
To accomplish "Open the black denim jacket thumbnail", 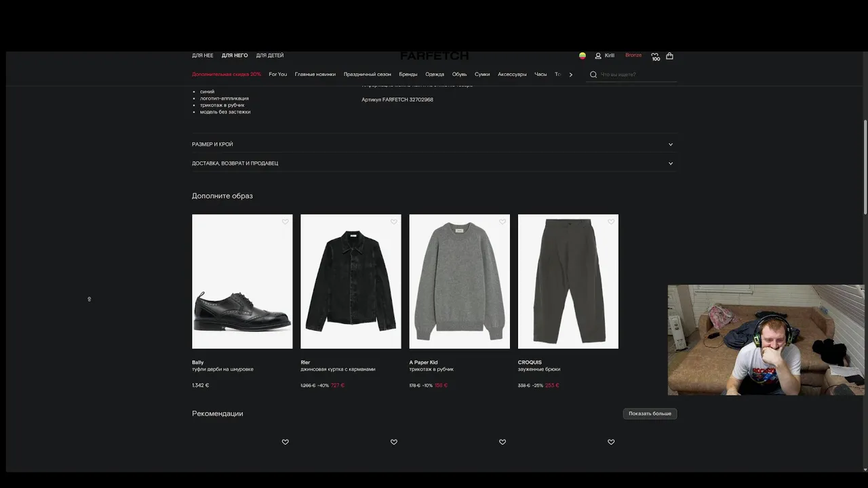I will click(351, 281).
